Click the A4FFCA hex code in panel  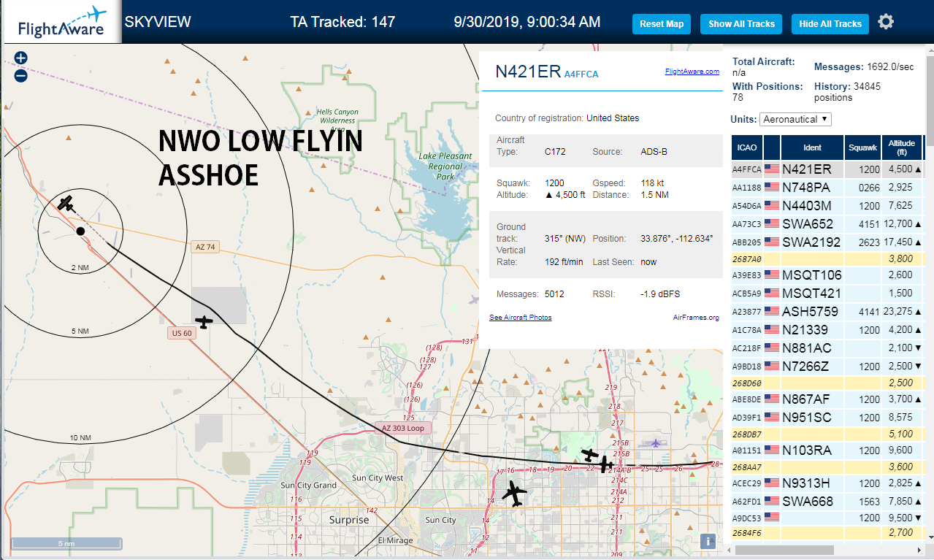click(581, 74)
